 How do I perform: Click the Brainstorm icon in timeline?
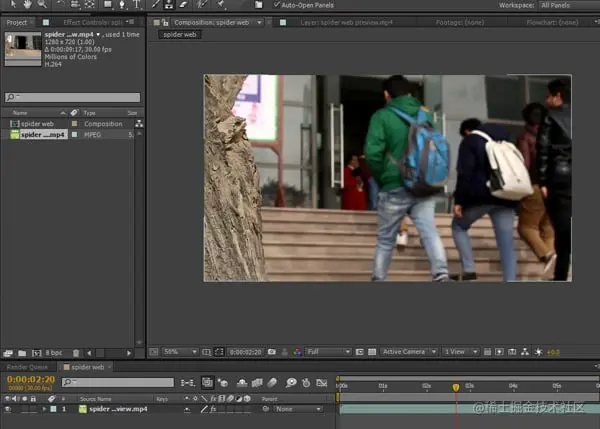pyautogui.click(x=292, y=382)
